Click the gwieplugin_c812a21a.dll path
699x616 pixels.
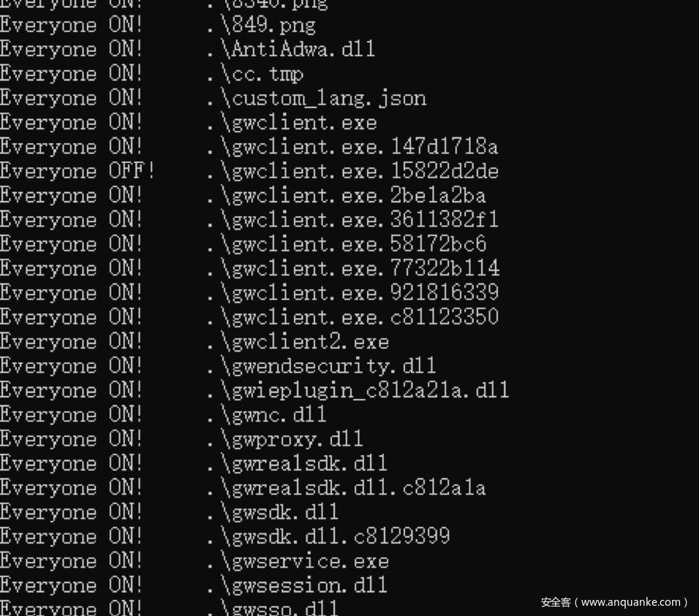click(x=358, y=390)
